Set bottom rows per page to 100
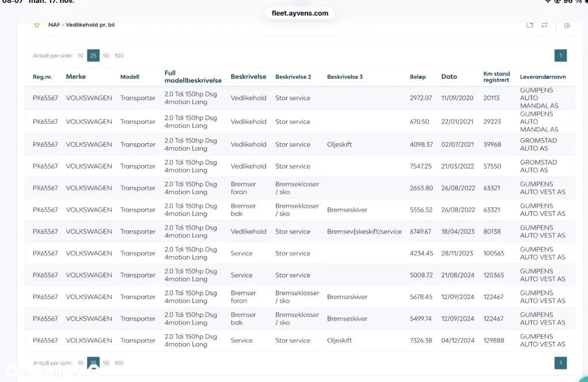Viewport: 588px width, 382px height. click(x=119, y=363)
